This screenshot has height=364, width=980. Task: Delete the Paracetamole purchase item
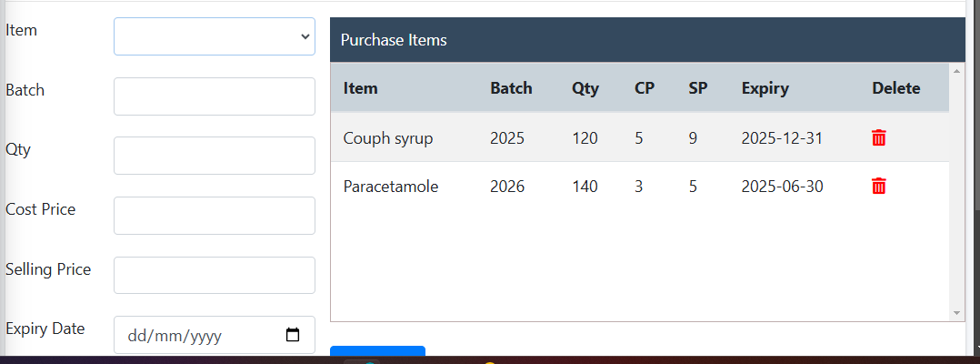(878, 187)
